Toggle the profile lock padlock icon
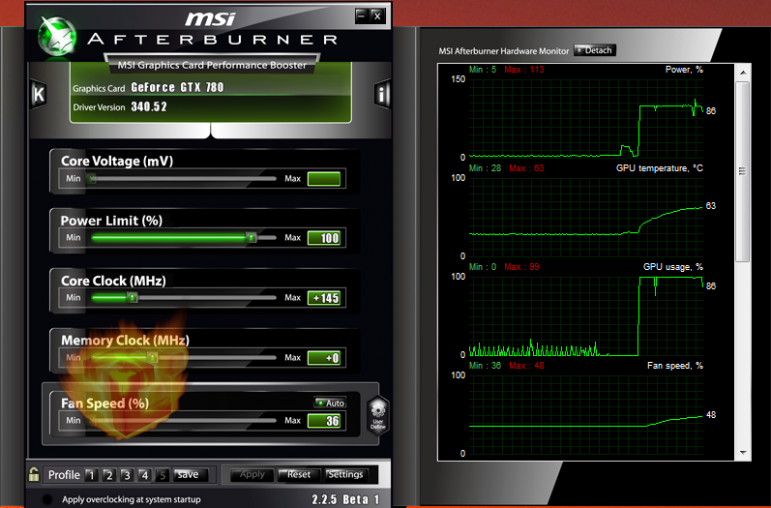 click(33, 475)
